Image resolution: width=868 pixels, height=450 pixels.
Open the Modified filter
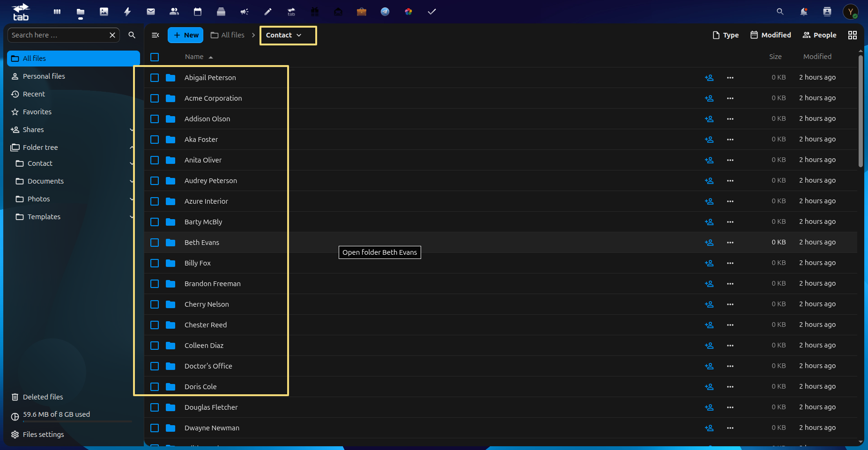pyautogui.click(x=771, y=35)
